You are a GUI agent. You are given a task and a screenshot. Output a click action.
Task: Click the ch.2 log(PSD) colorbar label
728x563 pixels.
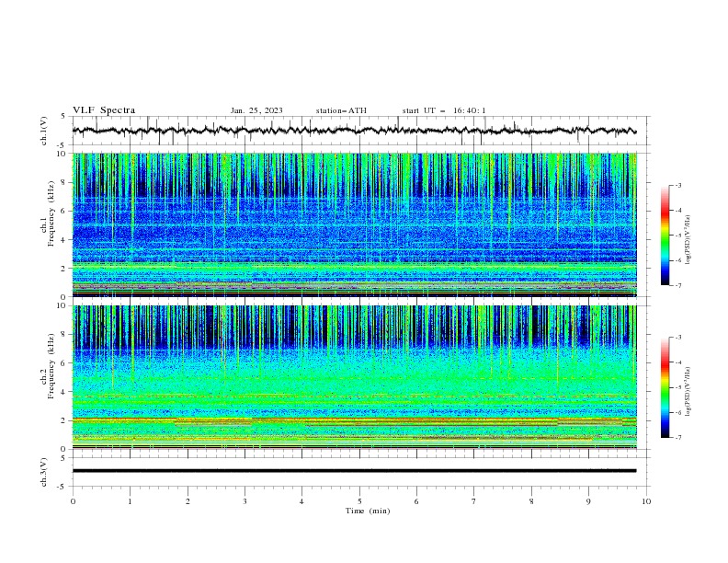pos(688,391)
